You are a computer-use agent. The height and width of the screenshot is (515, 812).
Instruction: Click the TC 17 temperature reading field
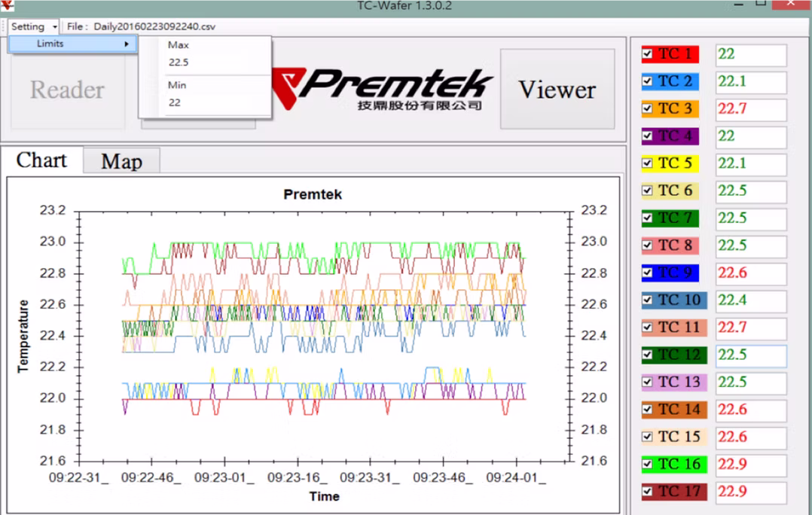point(750,492)
